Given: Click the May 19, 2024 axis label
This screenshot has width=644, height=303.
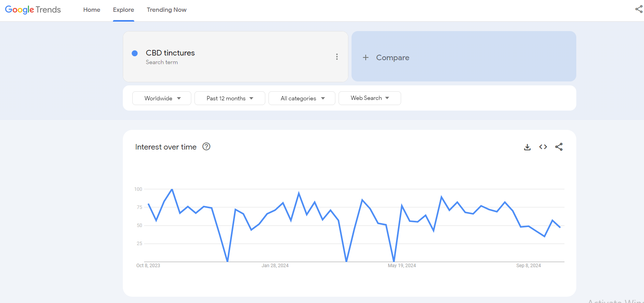Looking at the screenshot, I should pos(402,266).
